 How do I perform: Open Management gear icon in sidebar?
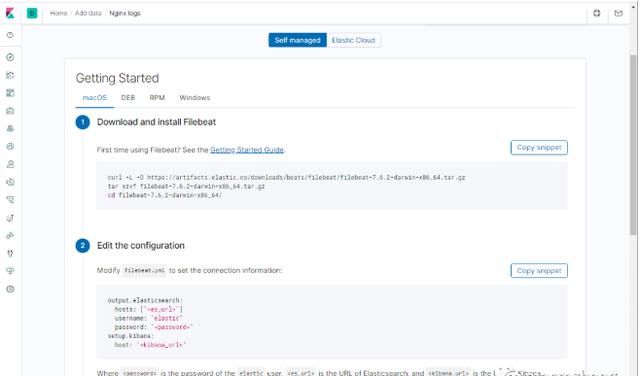pyautogui.click(x=10, y=289)
